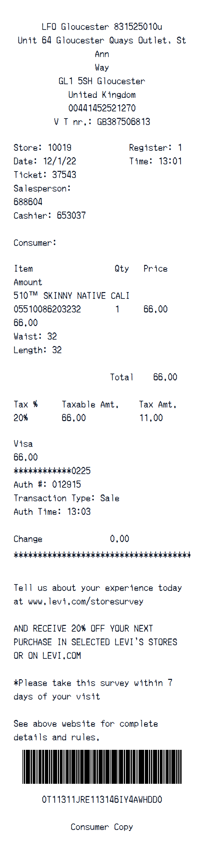The image size is (204, 868).
Task: Click the Visa payment method label
Action: coord(23,444)
